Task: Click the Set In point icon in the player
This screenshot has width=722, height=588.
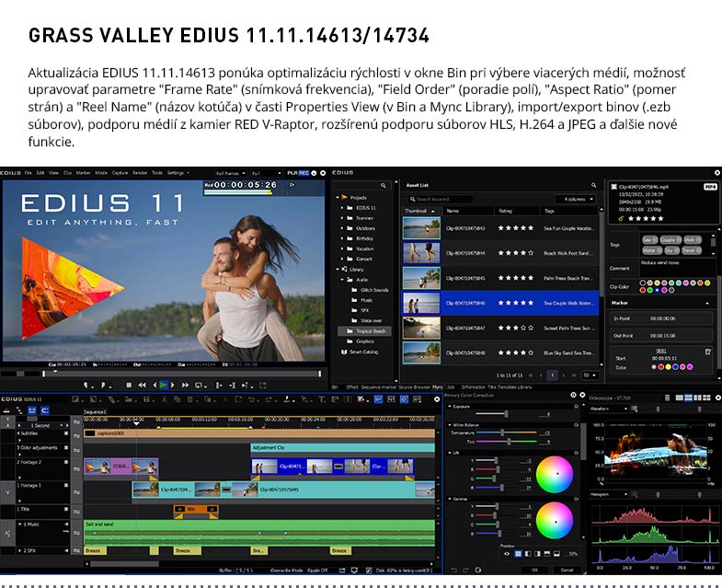Action: [86, 385]
